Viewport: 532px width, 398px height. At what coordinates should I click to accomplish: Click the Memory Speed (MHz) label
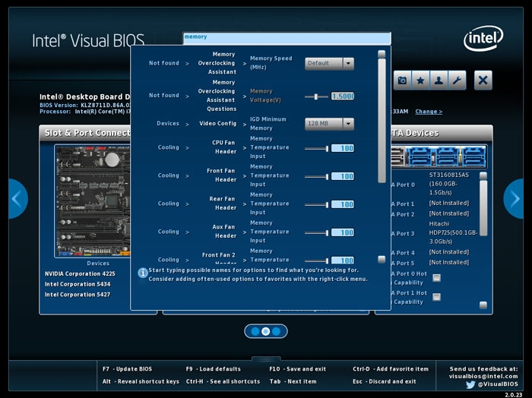(x=271, y=63)
